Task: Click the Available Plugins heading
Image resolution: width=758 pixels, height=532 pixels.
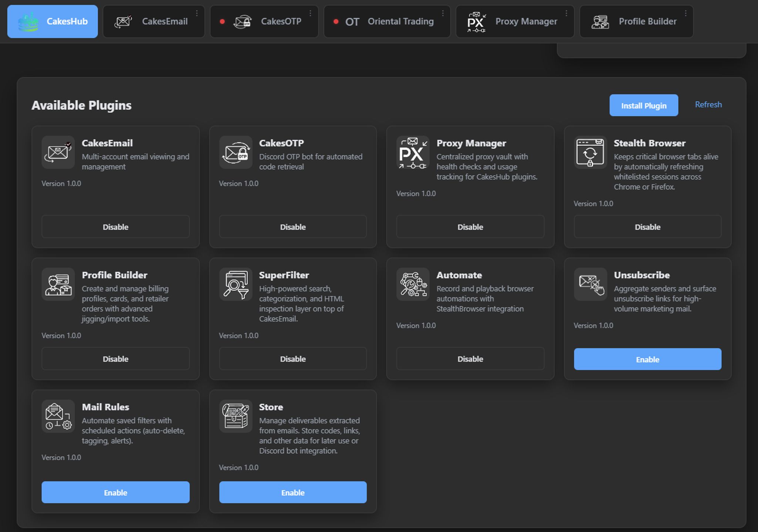Action: [x=81, y=105]
